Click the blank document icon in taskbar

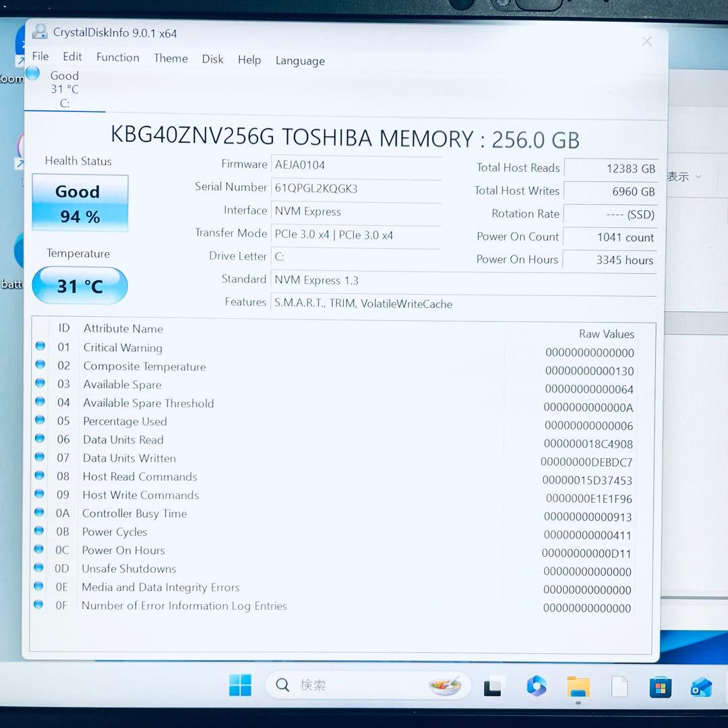(x=619, y=686)
